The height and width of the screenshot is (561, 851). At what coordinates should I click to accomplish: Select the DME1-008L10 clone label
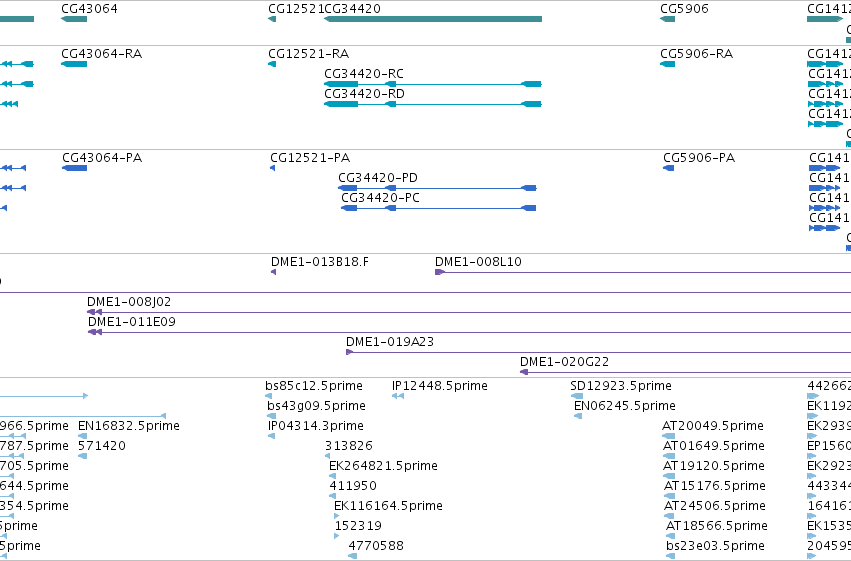click(x=478, y=262)
